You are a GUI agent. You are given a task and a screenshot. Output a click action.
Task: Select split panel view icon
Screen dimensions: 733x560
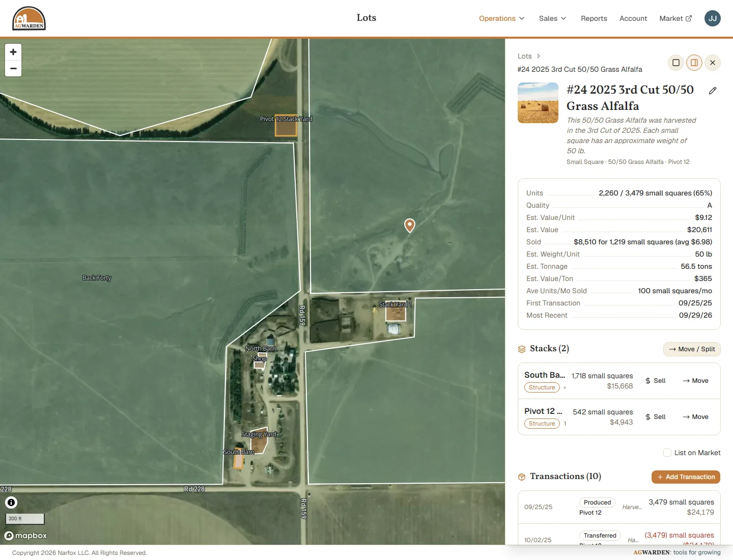point(694,63)
